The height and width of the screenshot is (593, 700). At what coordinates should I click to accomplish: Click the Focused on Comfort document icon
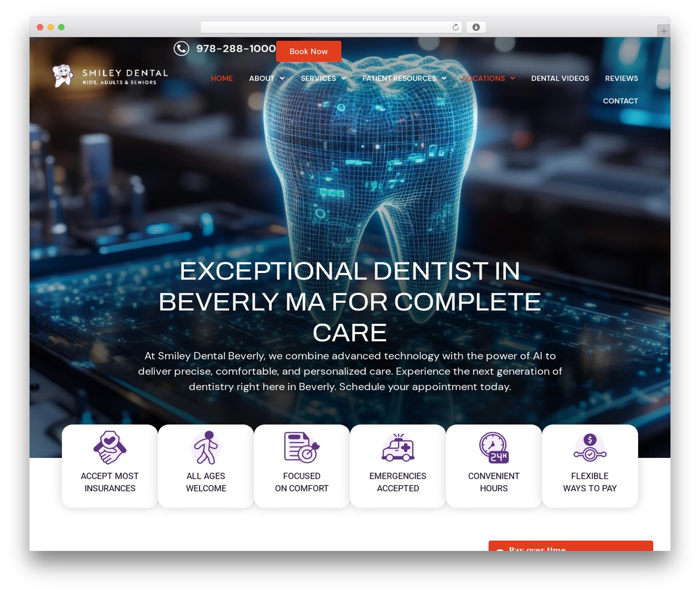[302, 447]
